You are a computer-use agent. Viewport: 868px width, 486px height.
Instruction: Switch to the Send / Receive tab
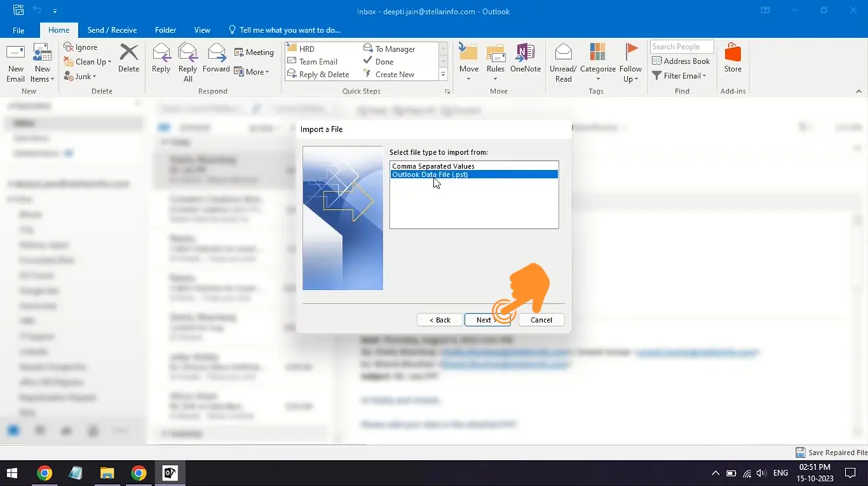coord(112,30)
